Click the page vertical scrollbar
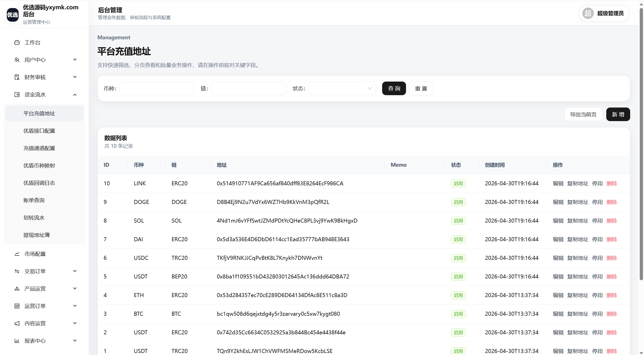The width and height of the screenshot is (644, 355). tap(641, 144)
